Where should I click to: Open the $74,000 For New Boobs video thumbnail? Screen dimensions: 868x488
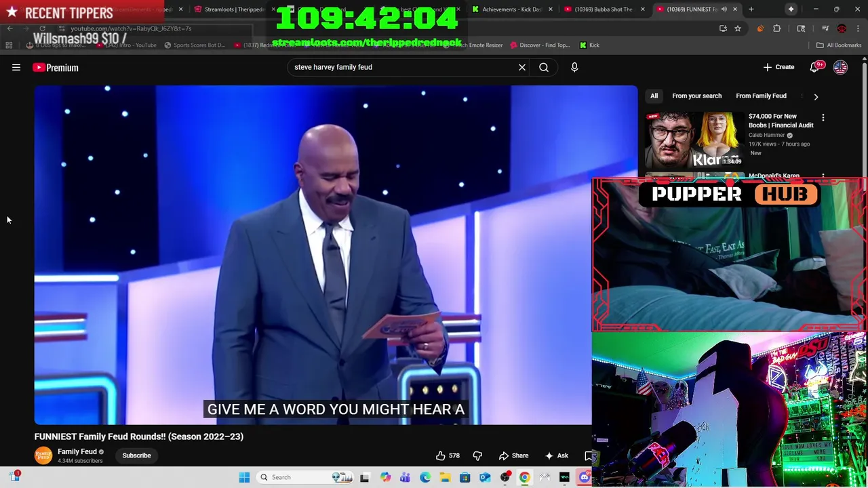pyautogui.click(x=694, y=139)
